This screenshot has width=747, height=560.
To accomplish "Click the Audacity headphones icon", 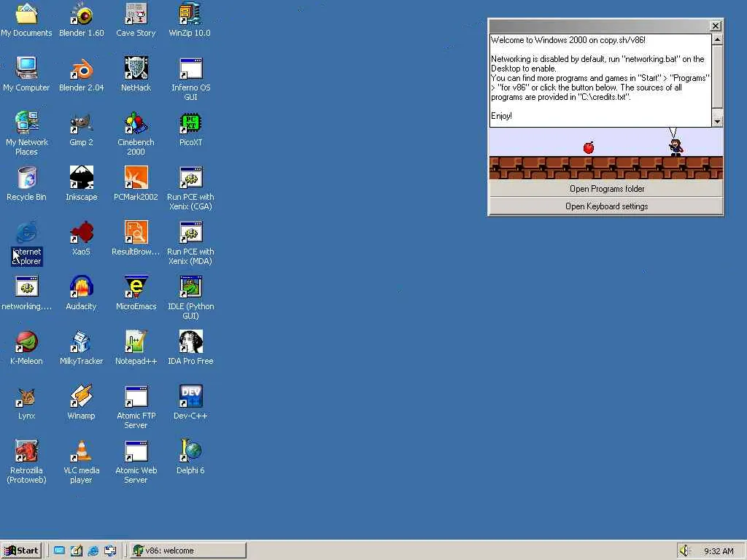I will (x=82, y=287).
